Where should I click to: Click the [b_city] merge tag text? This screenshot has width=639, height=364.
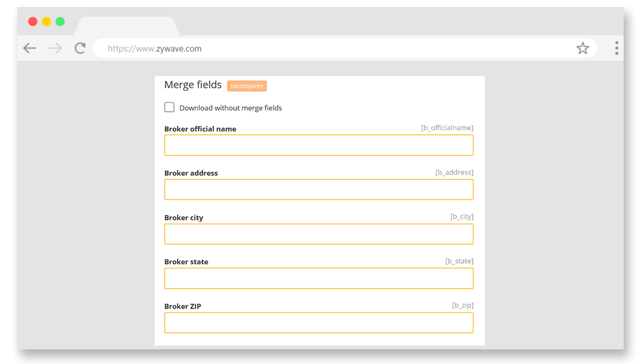(x=462, y=216)
